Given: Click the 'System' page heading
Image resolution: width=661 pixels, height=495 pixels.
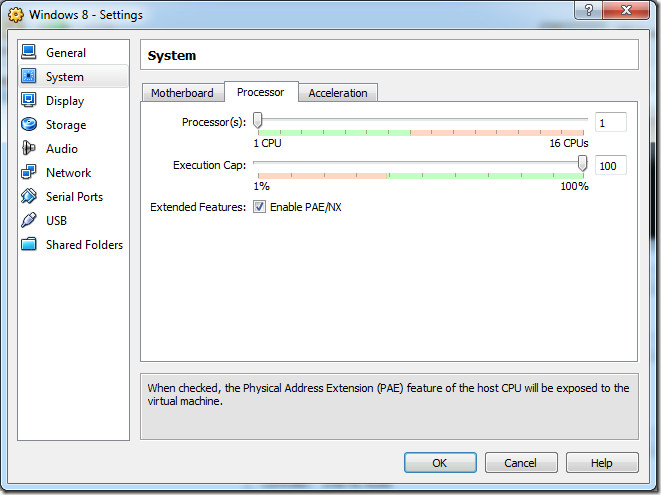Looking at the screenshot, I should 172,56.
